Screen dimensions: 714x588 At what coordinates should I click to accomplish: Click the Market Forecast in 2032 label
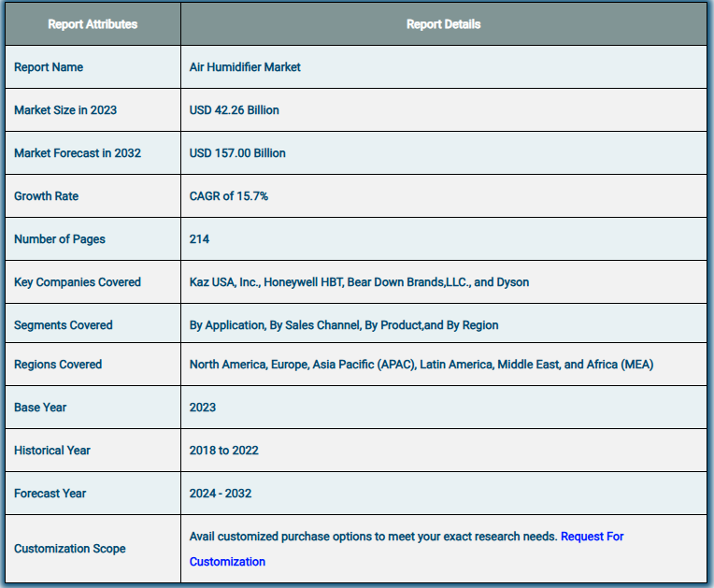pos(78,153)
